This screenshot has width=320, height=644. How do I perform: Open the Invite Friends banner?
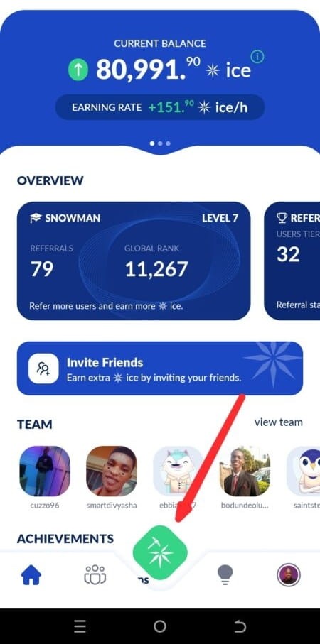160,369
